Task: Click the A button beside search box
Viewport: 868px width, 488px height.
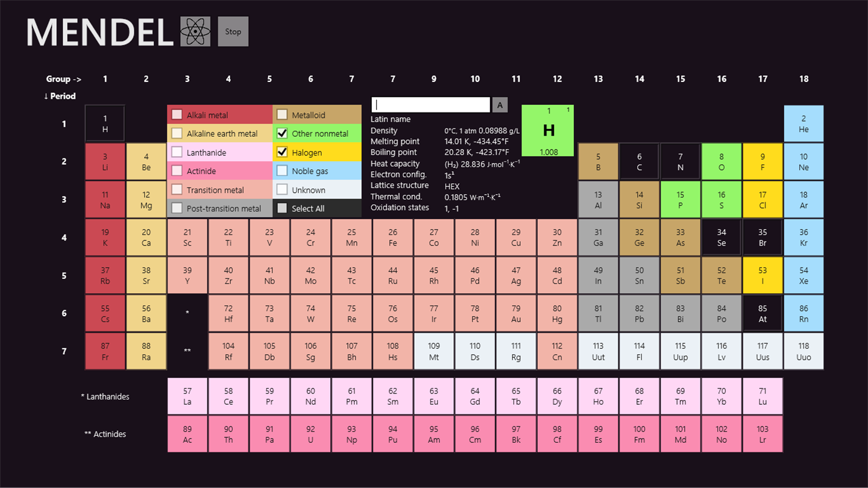Action: point(500,105)
